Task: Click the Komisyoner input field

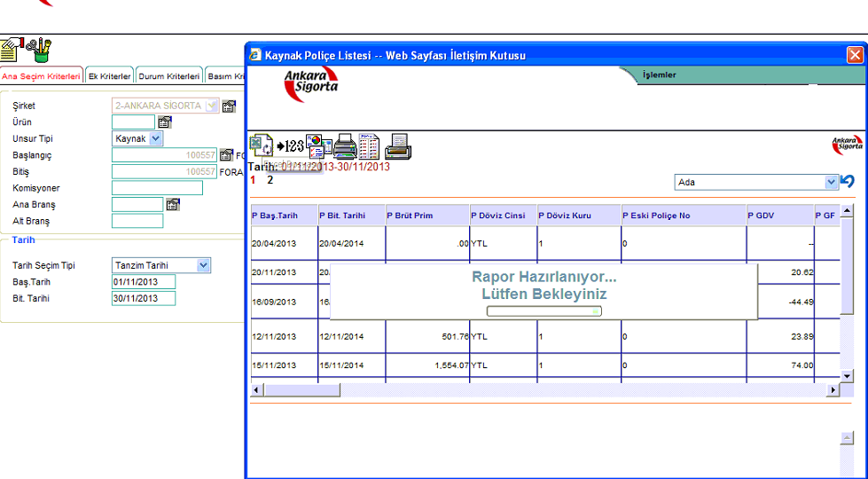Action: pos(157,188)
